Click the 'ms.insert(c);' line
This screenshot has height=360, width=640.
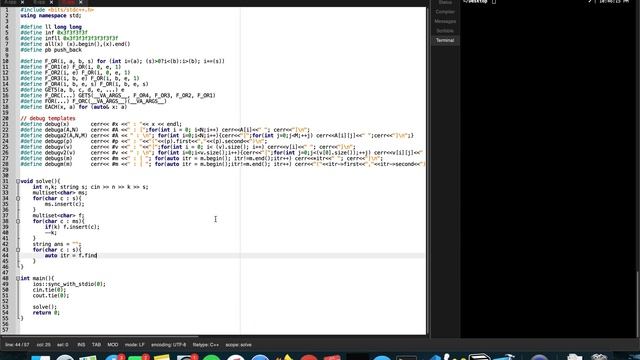(64, 204)
